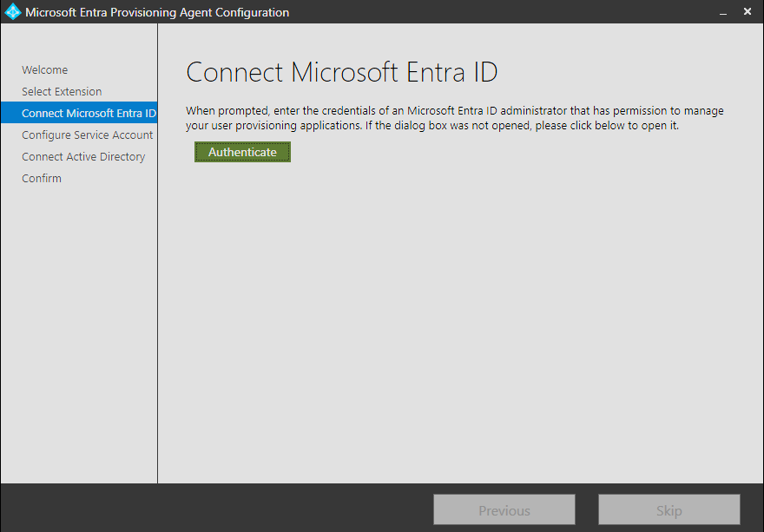Viewport: 764px width, 532px height.
Task: Open the Select Extension step
Action: pos(62,92)
